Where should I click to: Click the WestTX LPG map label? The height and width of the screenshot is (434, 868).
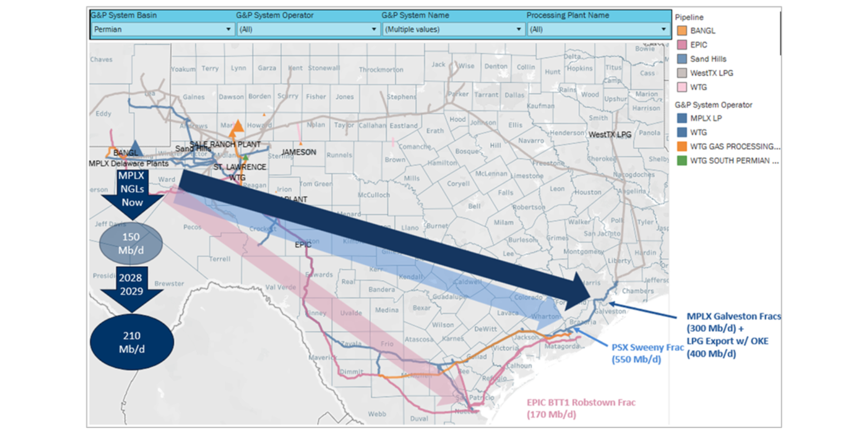(610, 134)
